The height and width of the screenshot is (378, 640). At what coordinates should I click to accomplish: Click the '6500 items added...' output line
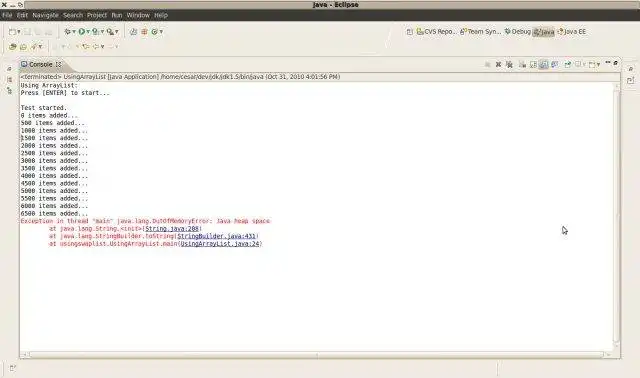click(x=54, y=213)
